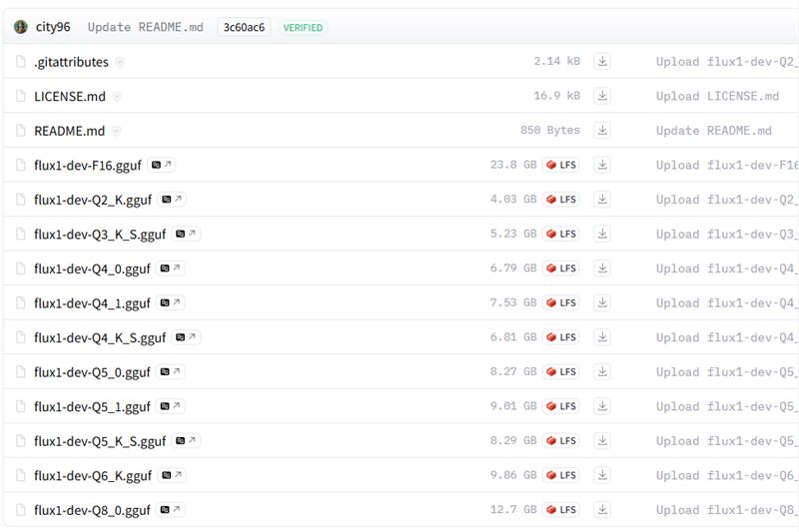Download flux1-dev-Q5_K_S.gguf via download icon
The height and width of the screenshot is (532, 799).
(x=602, y=440)
